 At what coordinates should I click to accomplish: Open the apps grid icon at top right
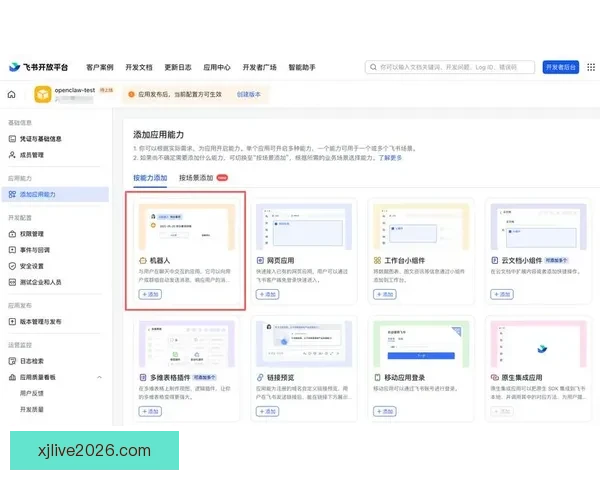[591, 67]
